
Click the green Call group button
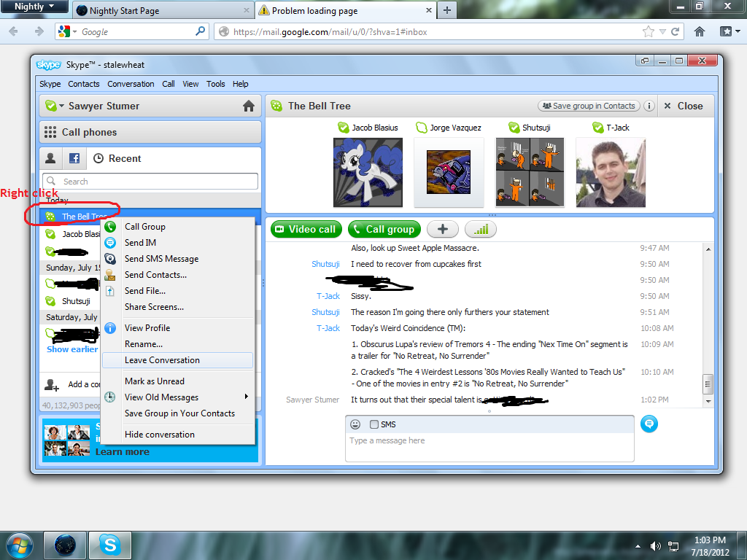pos(384,229)
